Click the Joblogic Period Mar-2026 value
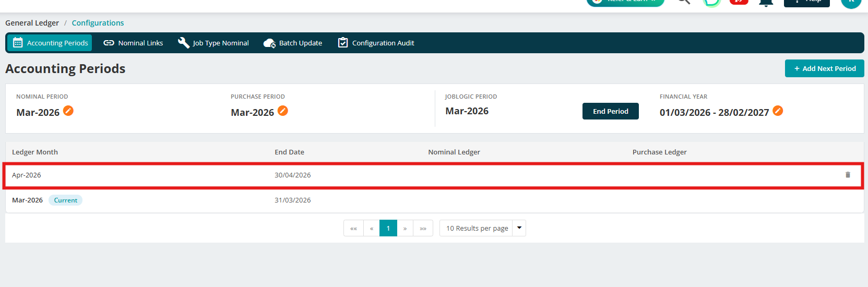 pyautogui.click(x=467, y=111)
